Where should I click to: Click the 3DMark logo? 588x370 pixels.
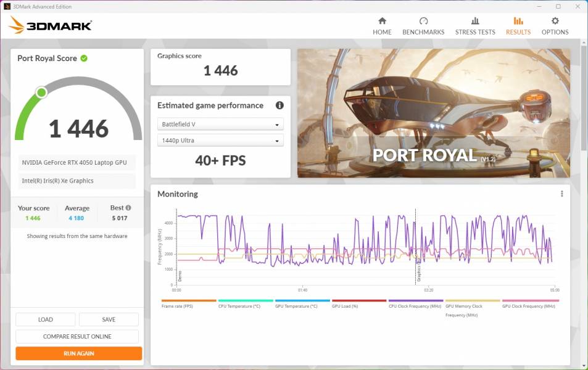50,25
